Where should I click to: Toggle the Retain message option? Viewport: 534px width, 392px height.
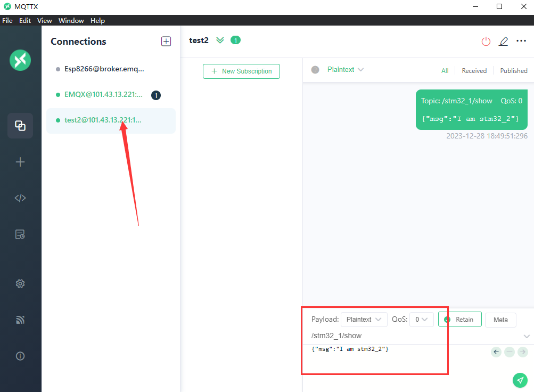click(x=460, y=320)
